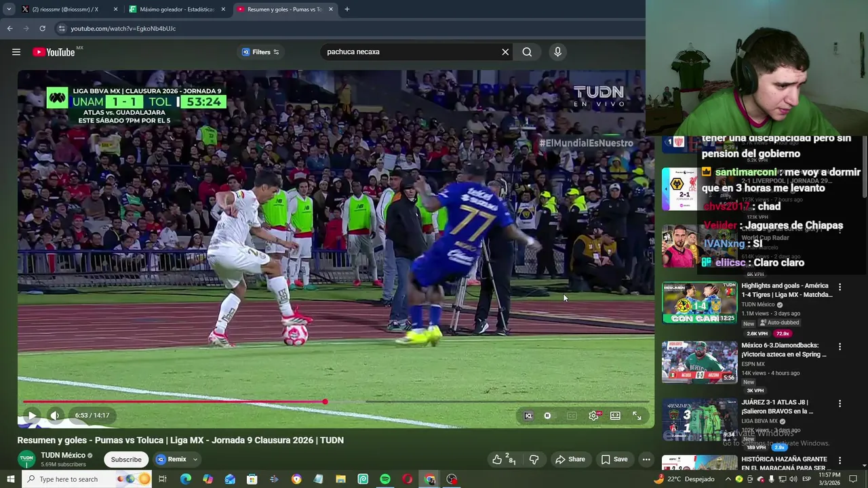
Task: Open Spotify from the taskbar
Action: [385, 479]
